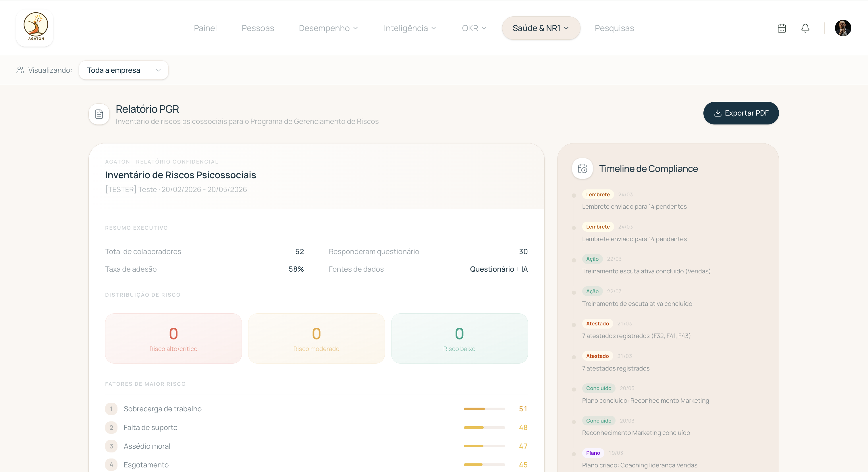Go to Pesquisas
Image resolution: width=868 pixels, height=472 pixels.
coord(614,28)
